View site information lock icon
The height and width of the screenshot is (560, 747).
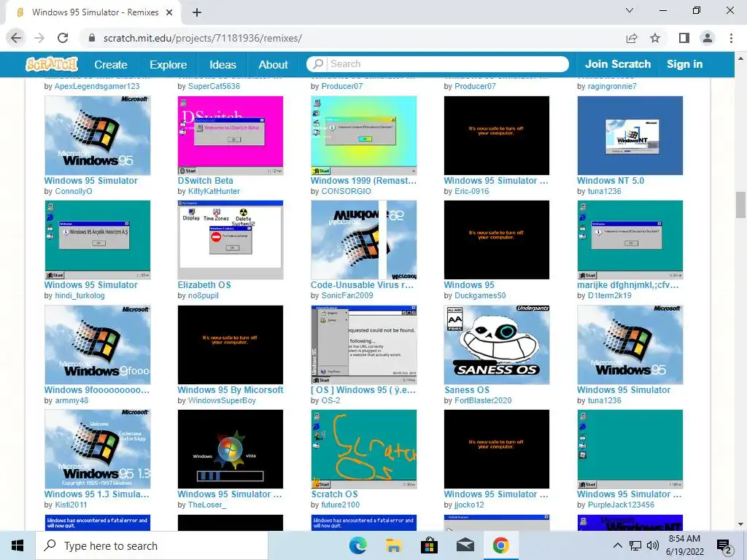[92, 38]
